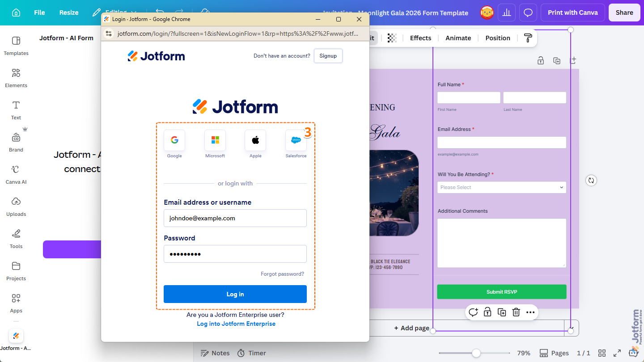Image resolution: width=644 pixels, height=362 pixels.
Task: Open the Position tab in toolbar
Action: coord(498,38)
